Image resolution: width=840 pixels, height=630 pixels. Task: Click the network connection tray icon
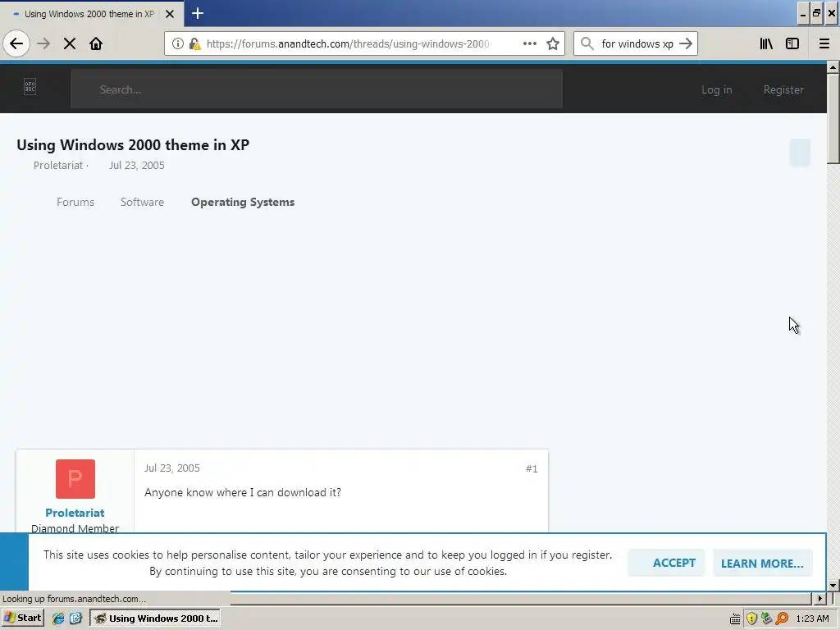[x=767, y=619]
